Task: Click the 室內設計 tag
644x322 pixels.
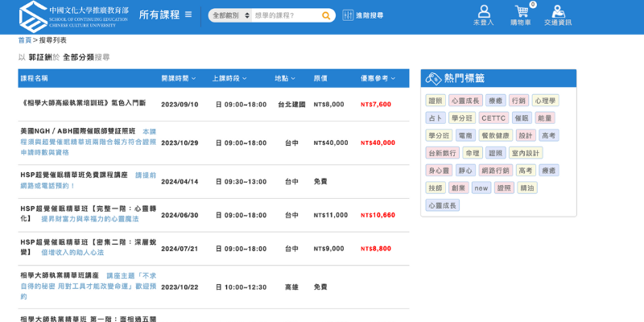Action: (526, 153)
